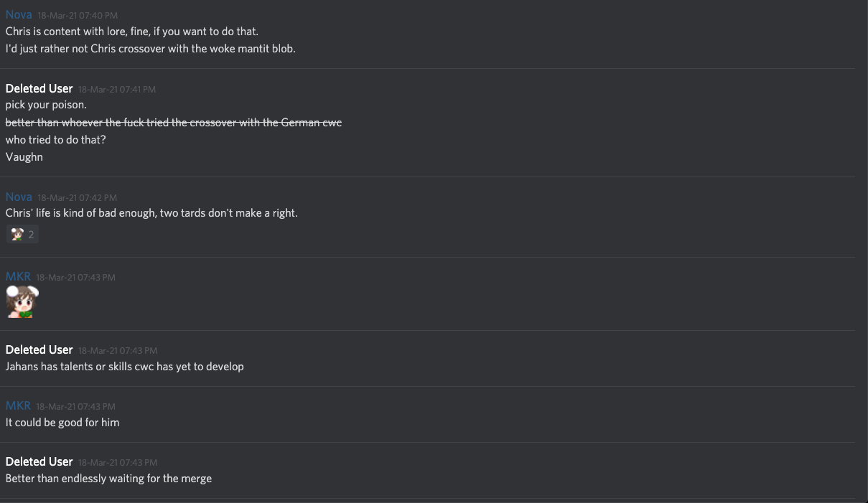Click the 'Chris is content with lore' message
Viewport: 868px width, 503px height.
[x=131, y=32]
